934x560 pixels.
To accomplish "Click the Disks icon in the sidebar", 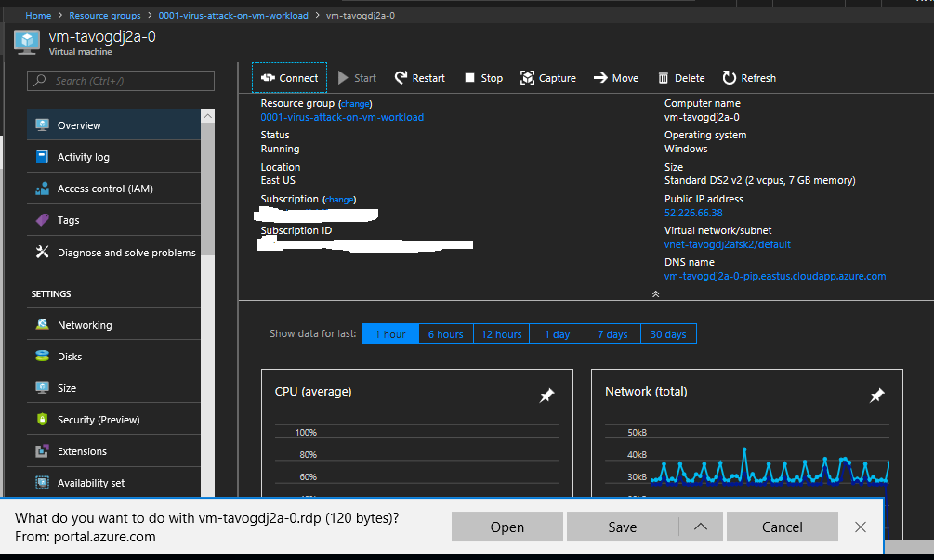I will point(43,356).
